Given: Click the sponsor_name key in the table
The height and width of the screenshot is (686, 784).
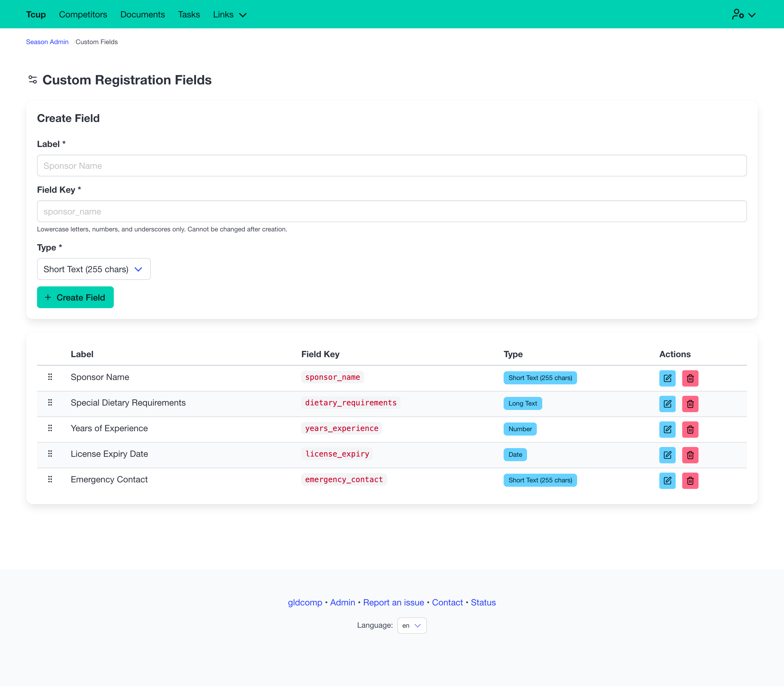Looking at the screenshot, I should [x=332, y=377].
